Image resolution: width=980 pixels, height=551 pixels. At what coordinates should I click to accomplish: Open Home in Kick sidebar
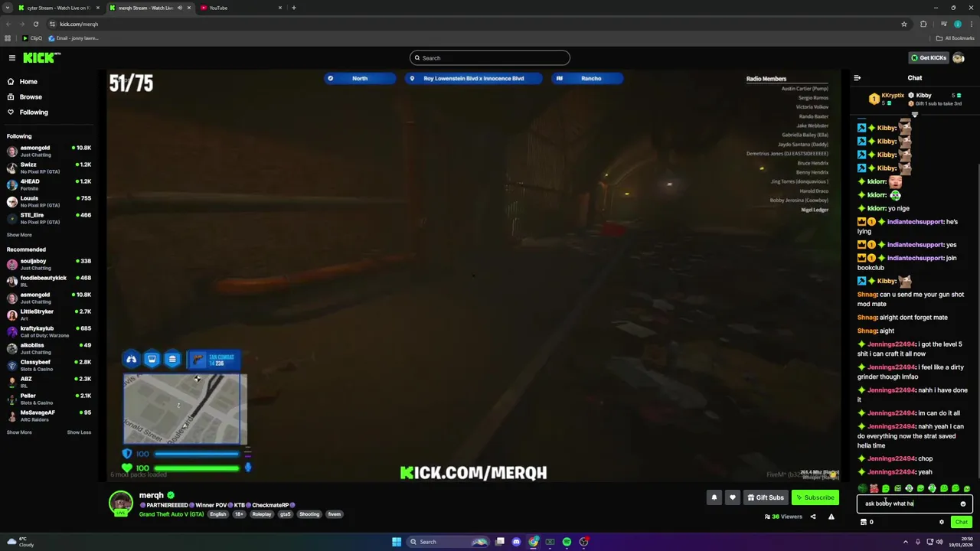[28, 81]
